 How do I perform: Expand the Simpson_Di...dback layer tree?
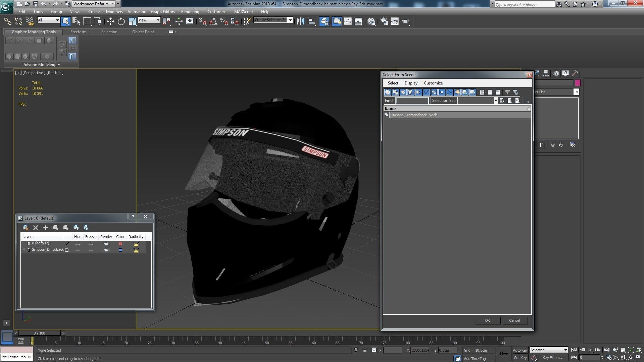pyautogui.click(x=23, y=250)
